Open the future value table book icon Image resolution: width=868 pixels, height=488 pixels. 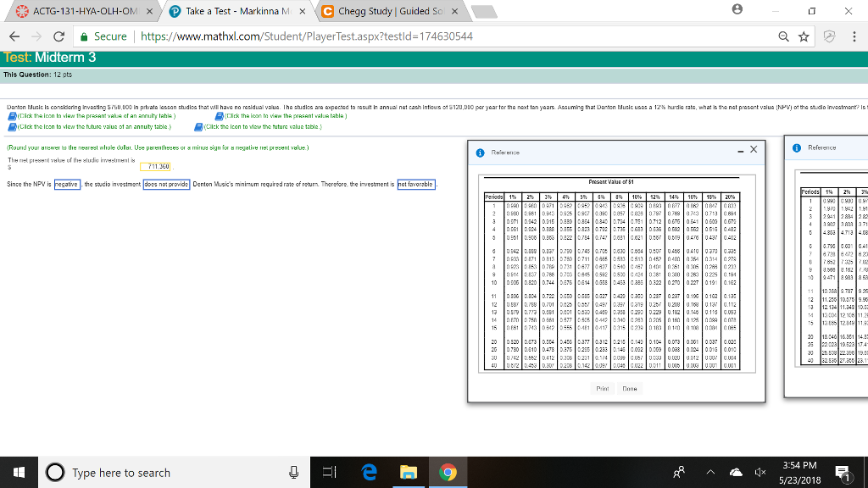[x=198, y=127]
